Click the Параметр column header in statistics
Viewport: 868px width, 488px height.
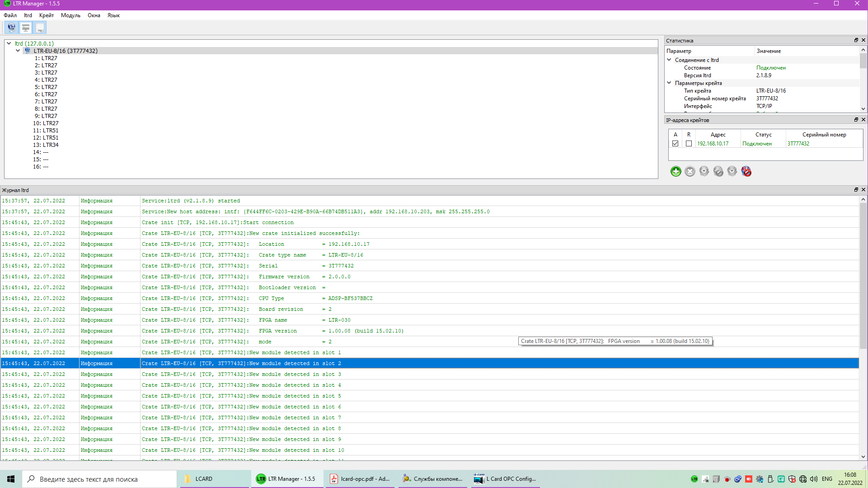(x=709, y=51)
